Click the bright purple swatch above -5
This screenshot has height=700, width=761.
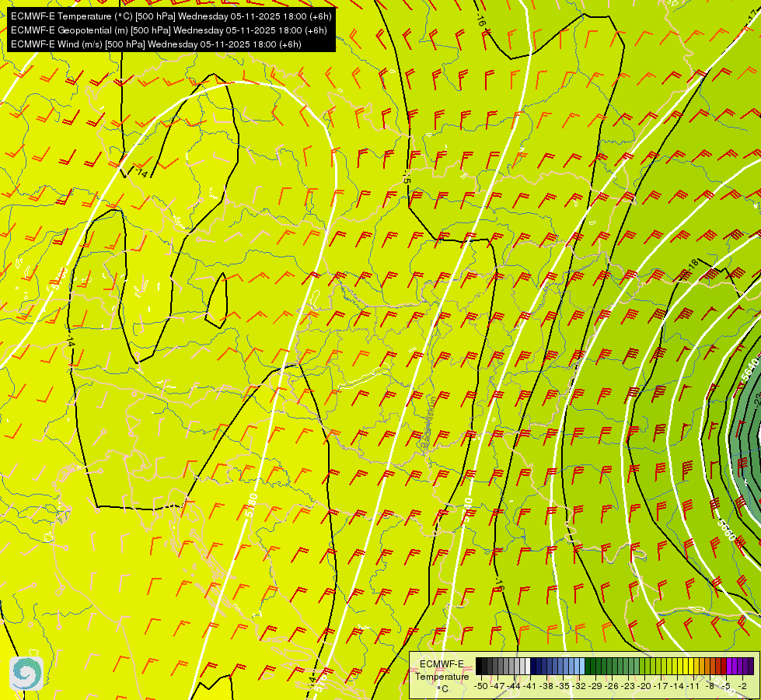click(729, 666)
